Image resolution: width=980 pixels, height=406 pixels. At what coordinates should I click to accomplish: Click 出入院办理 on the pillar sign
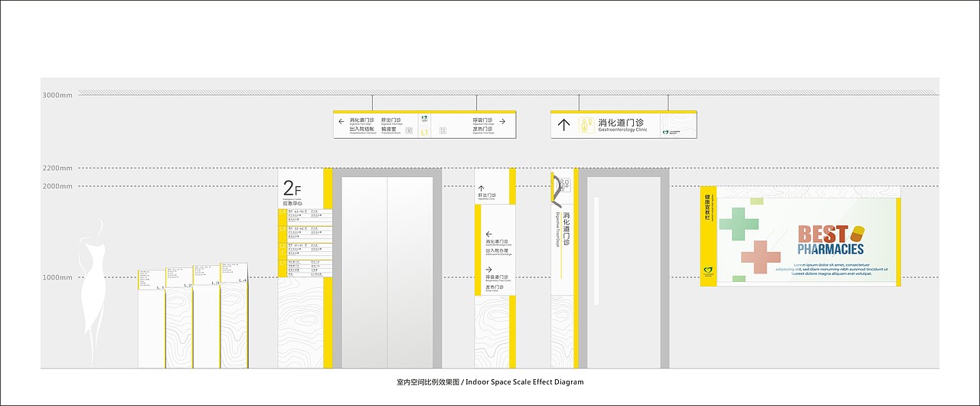tap(498, 251)
